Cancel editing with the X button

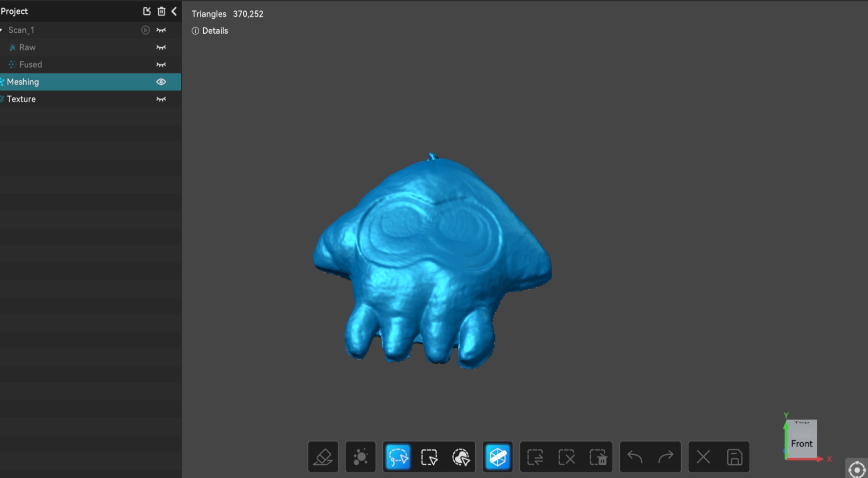[x=703, y=457]
